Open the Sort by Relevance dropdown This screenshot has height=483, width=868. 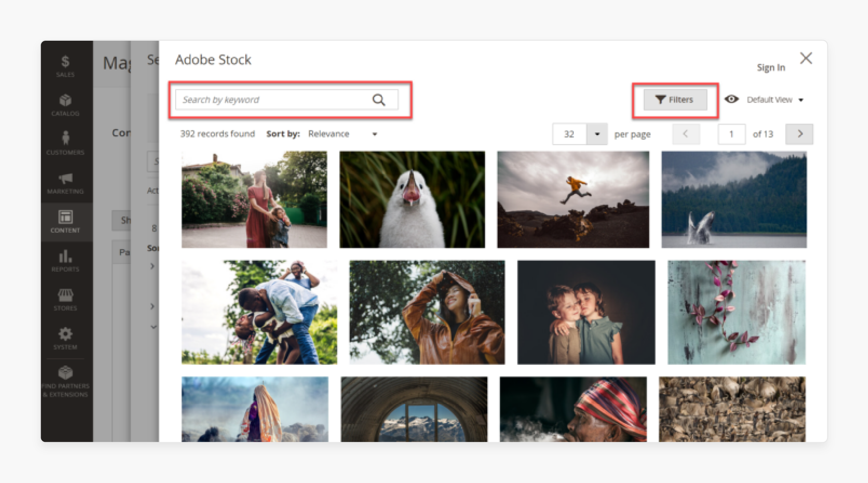pos(342,134)
